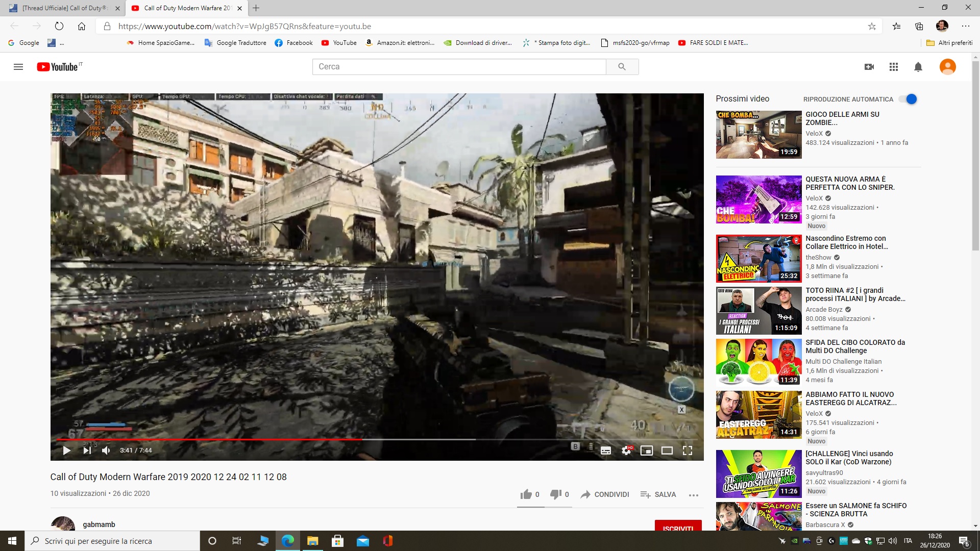Open YouTube notifications bell
This screenshot has width=980, height=551.
coord(918,67)
